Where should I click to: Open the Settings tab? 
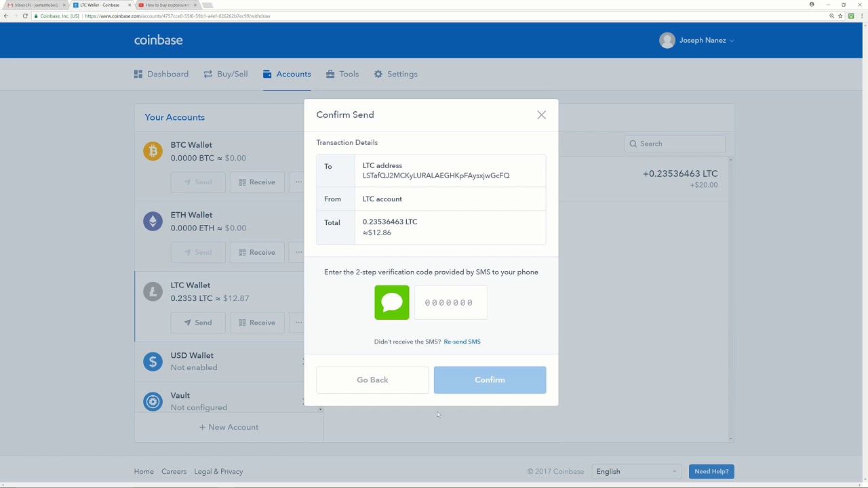[x=395, y=74]
